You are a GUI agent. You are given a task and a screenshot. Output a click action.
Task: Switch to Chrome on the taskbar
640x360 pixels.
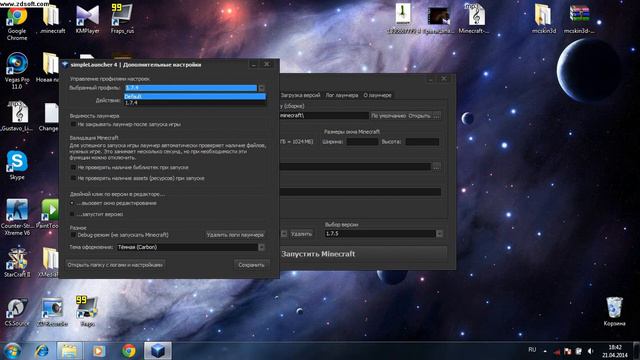(129, 351)
